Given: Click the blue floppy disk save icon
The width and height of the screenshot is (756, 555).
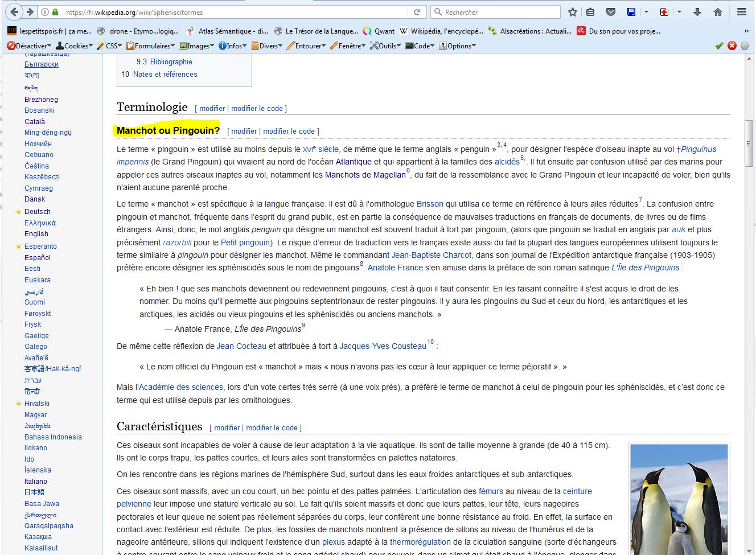Looking at the screenshot, I should (631, 12).
